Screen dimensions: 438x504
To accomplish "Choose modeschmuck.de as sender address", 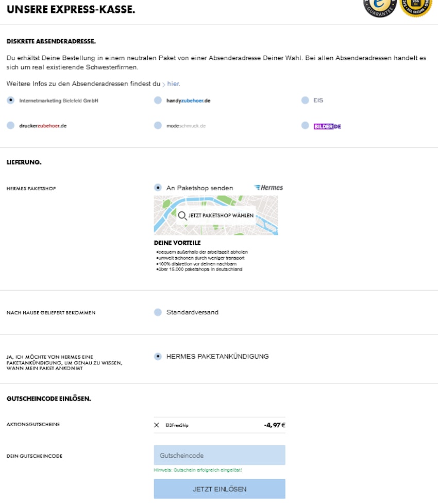I will [x=158, y=126].
